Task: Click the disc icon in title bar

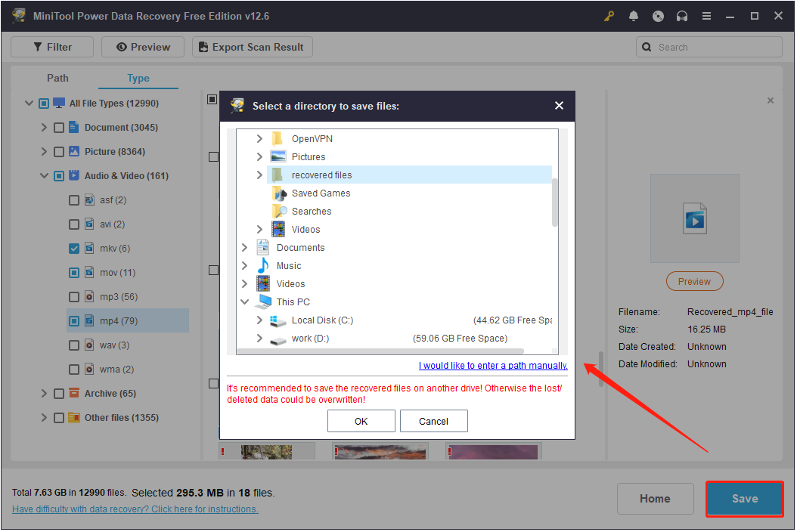Action: click(658, 16)
